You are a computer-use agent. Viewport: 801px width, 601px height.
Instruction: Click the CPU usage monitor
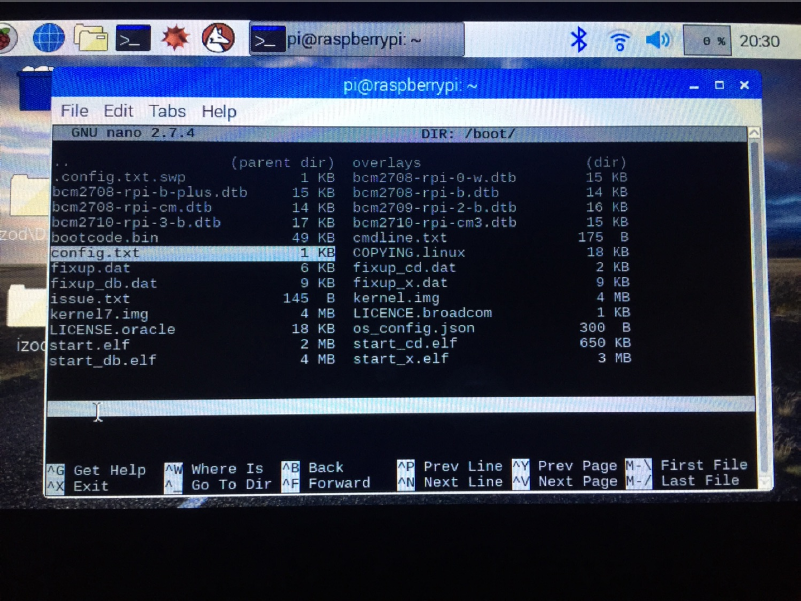707,40
